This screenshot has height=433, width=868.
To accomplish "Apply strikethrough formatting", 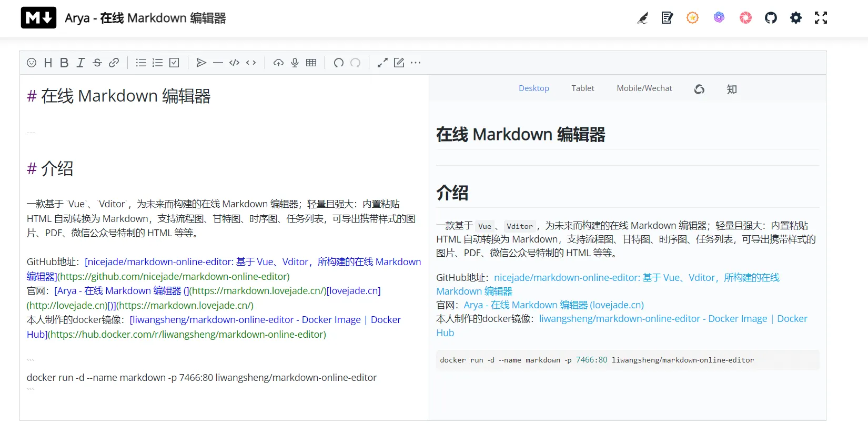I will 97,63.
